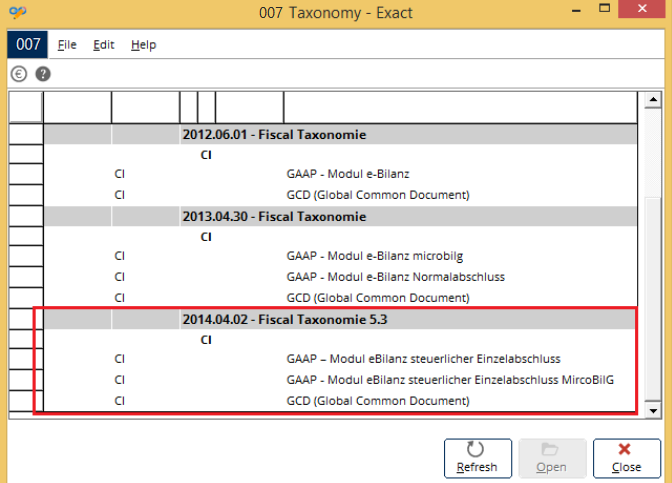Click the Open button
672x483 pixels.
552,458
